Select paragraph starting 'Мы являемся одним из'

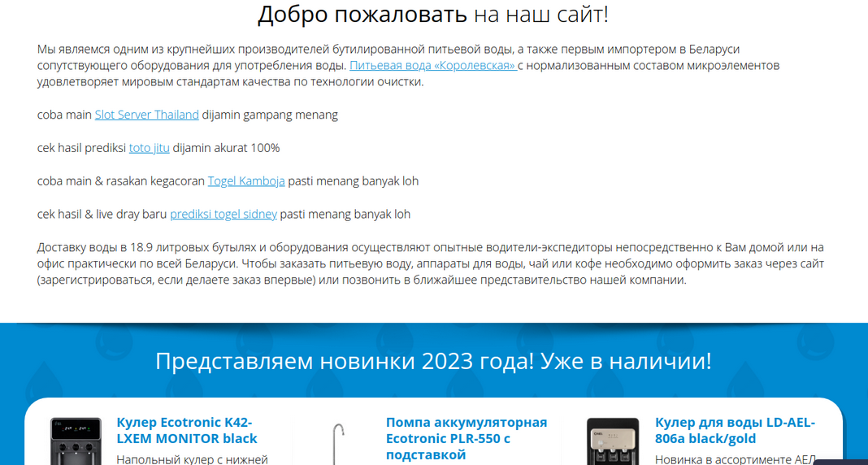tap(409, 66)
